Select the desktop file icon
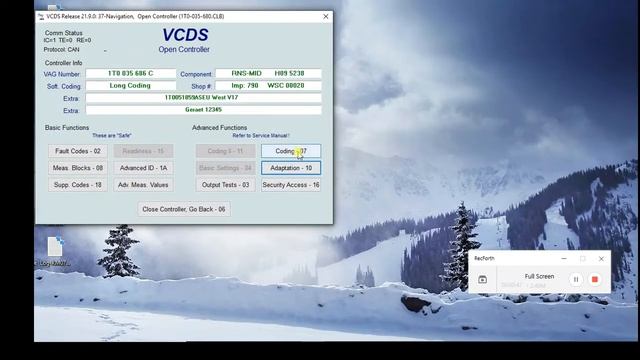 (x=55, y=247)
